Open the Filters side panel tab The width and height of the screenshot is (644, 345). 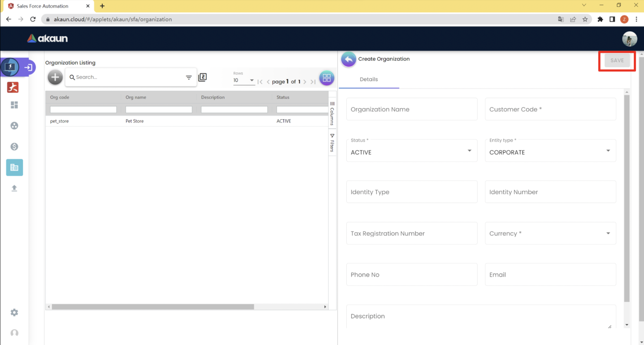point(332,143)
